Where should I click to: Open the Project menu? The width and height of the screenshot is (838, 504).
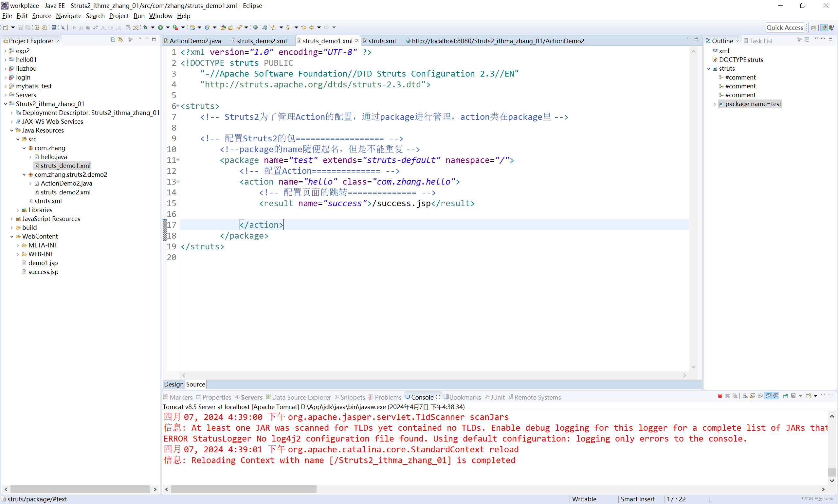119,16
